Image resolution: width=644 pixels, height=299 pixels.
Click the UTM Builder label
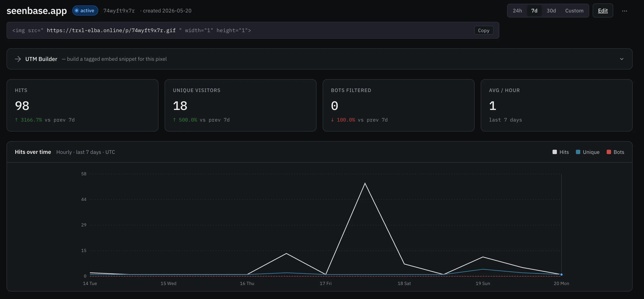pyautogui.click(x=41, y=59)
